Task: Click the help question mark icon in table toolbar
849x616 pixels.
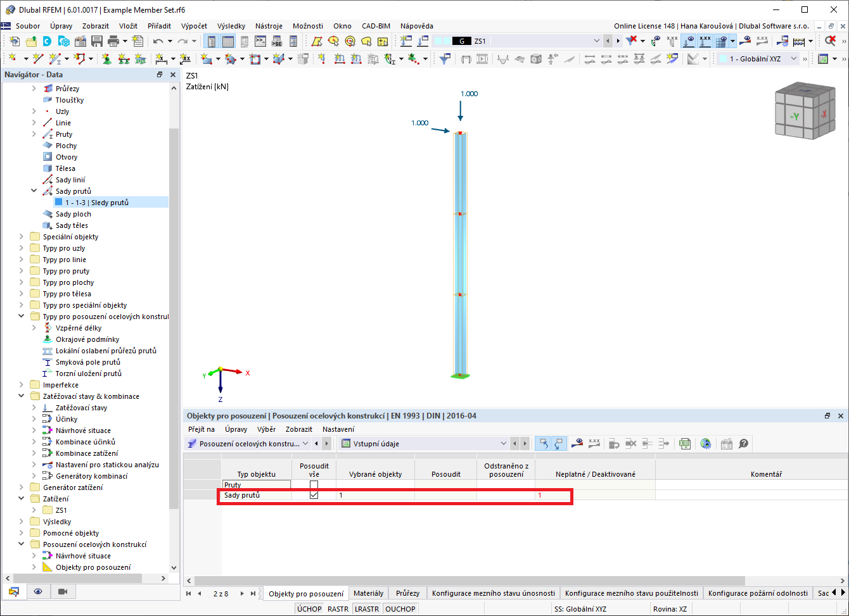Action: (x=743, y=444)
